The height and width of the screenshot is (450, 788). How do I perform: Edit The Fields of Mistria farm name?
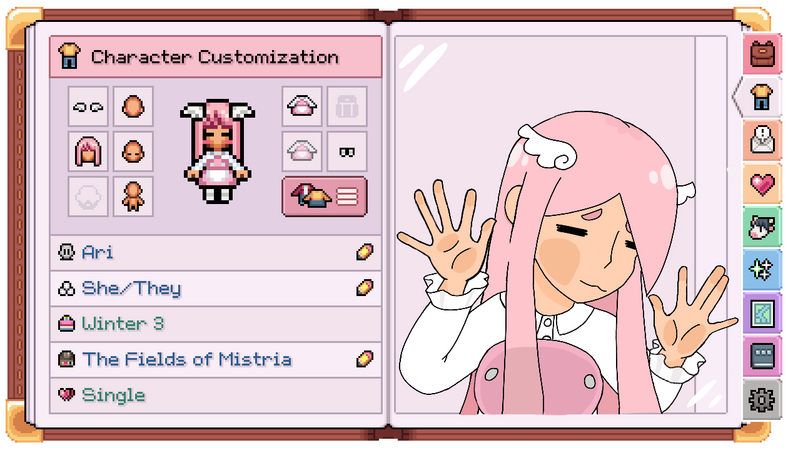365,359
